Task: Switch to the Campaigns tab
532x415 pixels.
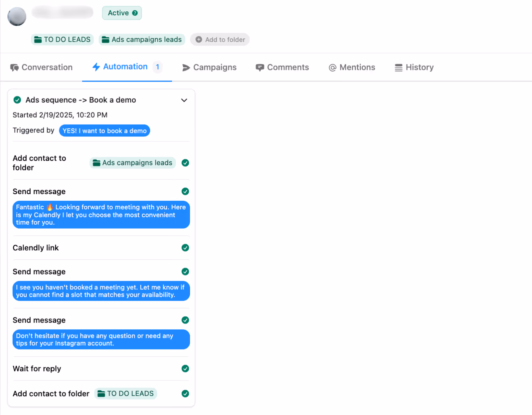Action: [209, 67]
